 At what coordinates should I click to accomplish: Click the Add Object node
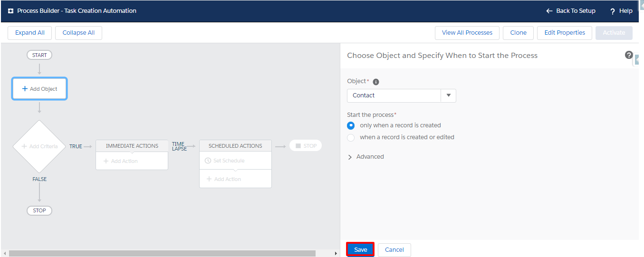[39, 89]
